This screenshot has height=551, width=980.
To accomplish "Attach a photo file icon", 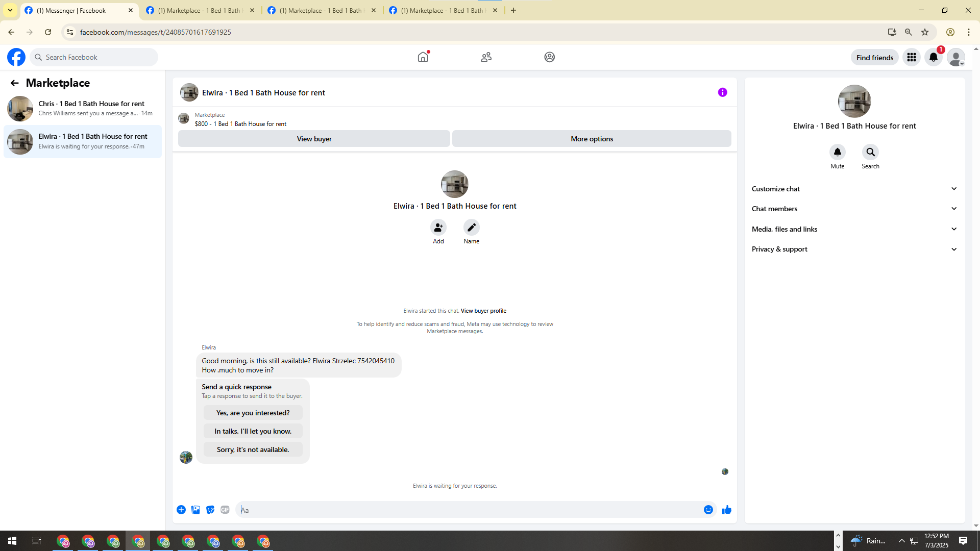I will click(195, 510).
